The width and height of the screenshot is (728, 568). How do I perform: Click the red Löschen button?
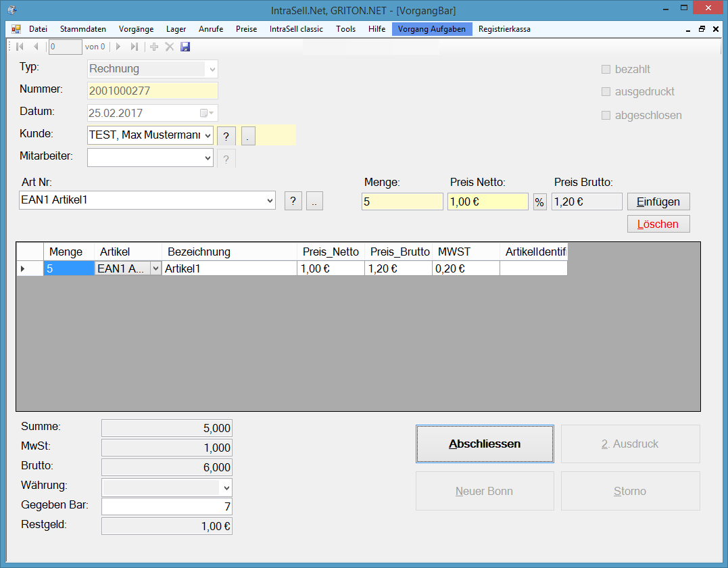click(x=658, y=224)
